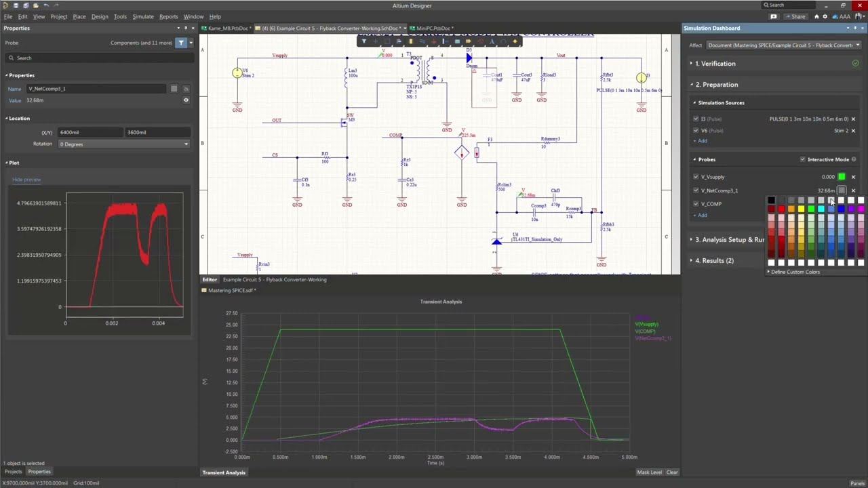Image resolution: width=868 pixels, height=488 pixels.
Task: Click the notifications chat icon
Action: [774, 16]
